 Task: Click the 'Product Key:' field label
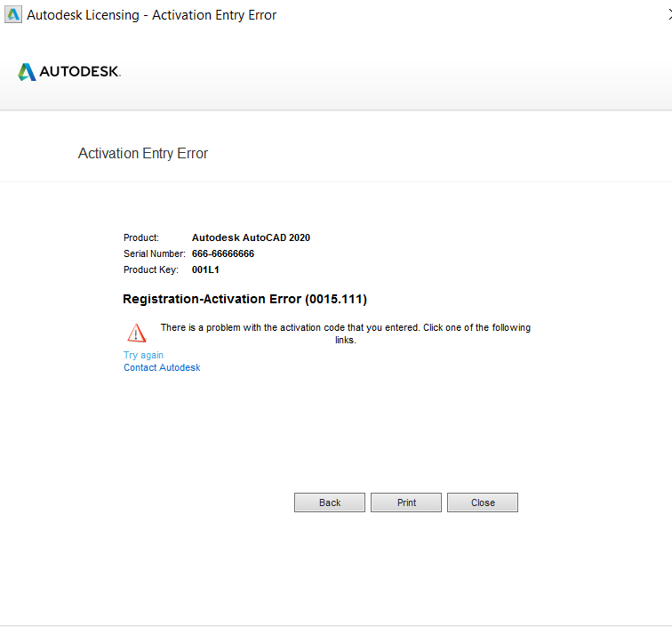click(x=151, y=269)
